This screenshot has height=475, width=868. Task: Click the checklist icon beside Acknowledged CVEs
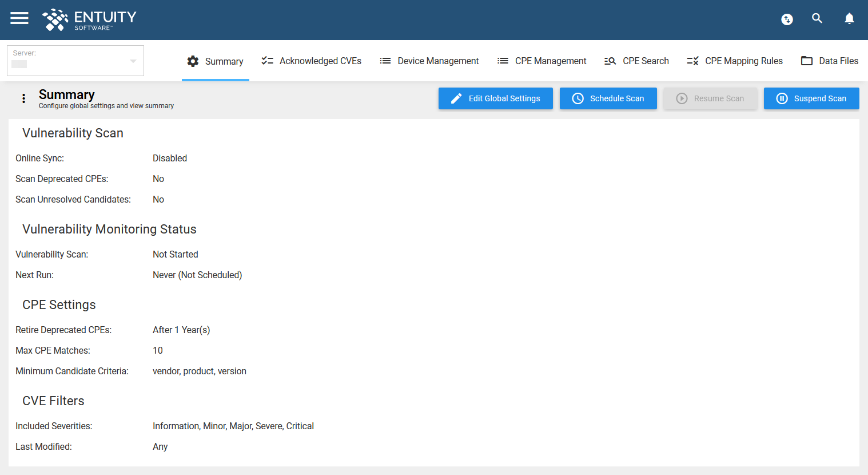[x=267, y=60]
